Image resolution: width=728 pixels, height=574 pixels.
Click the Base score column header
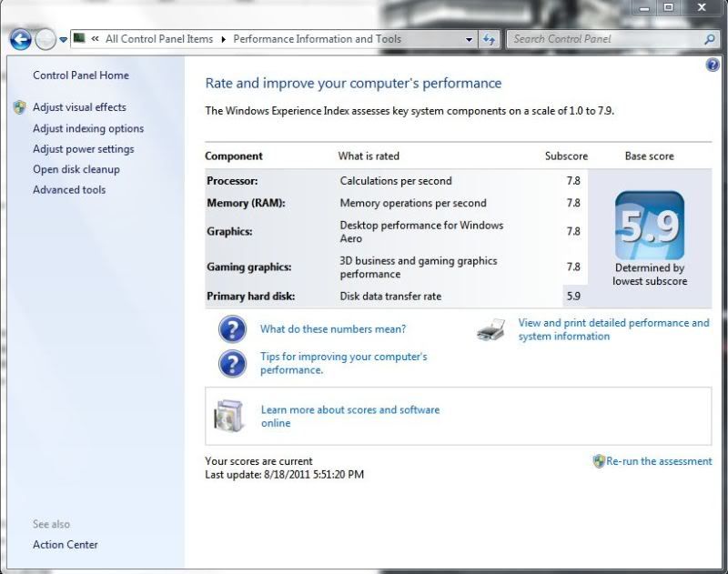tap(650, 156)
